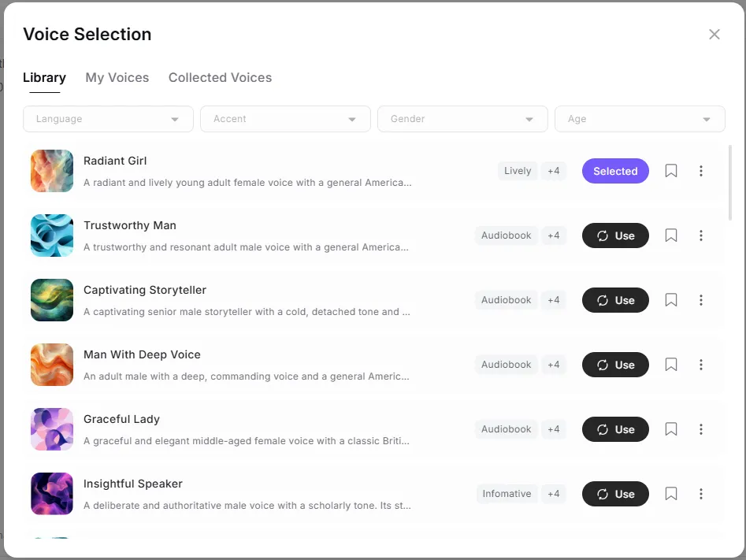Switch to the Collected Voices tab
Viewport: 746px width, 560px height.
pyautogui.click(x=220, y=77)
